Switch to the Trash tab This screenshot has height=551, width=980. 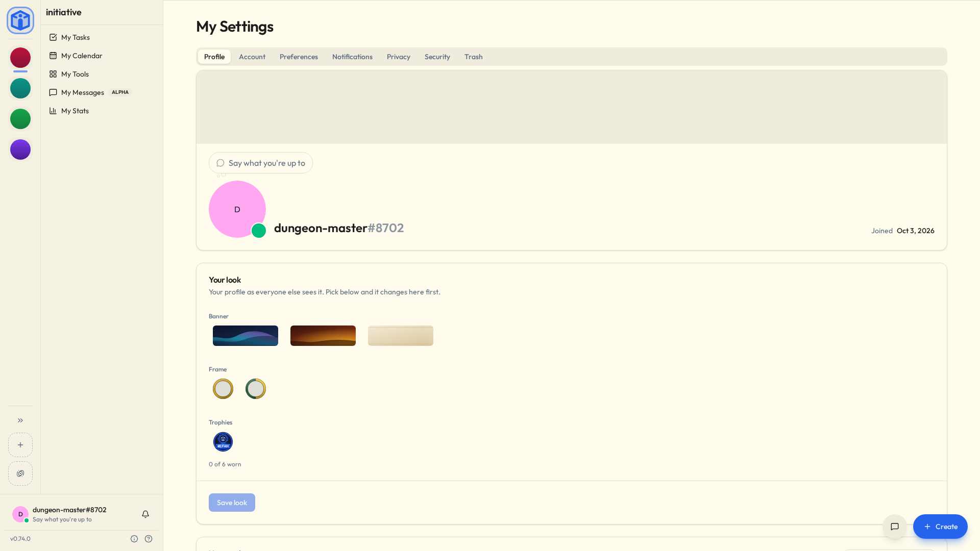(474, 57)
